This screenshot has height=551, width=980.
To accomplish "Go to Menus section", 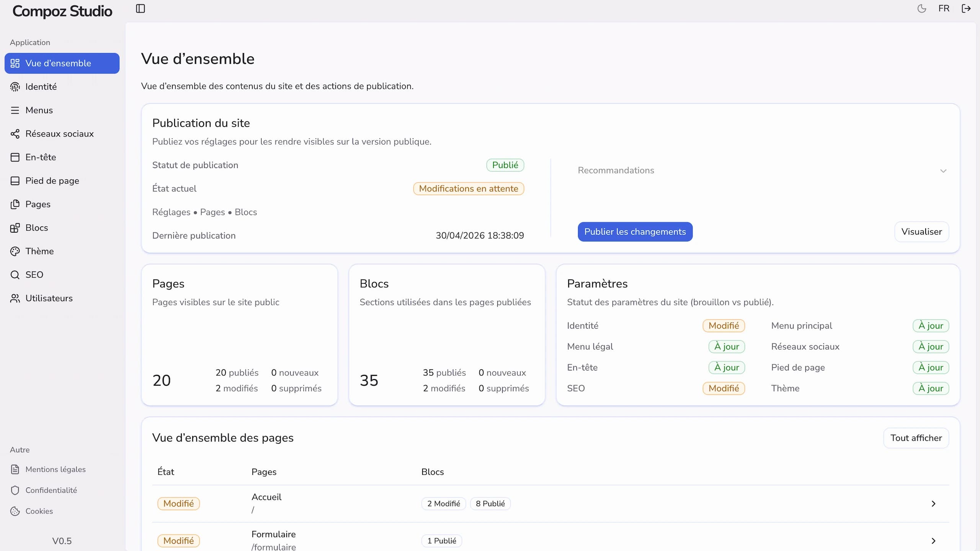I will click(62, 110).
